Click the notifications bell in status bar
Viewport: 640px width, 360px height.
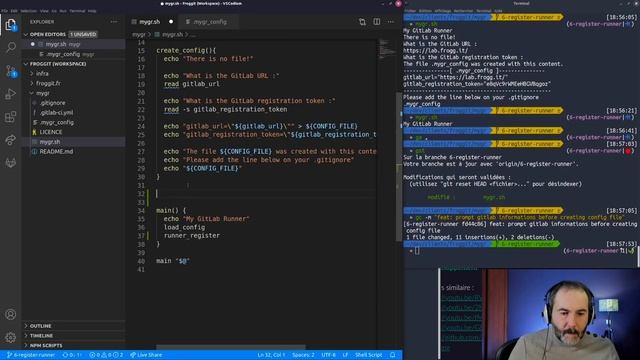click(393, 355)
